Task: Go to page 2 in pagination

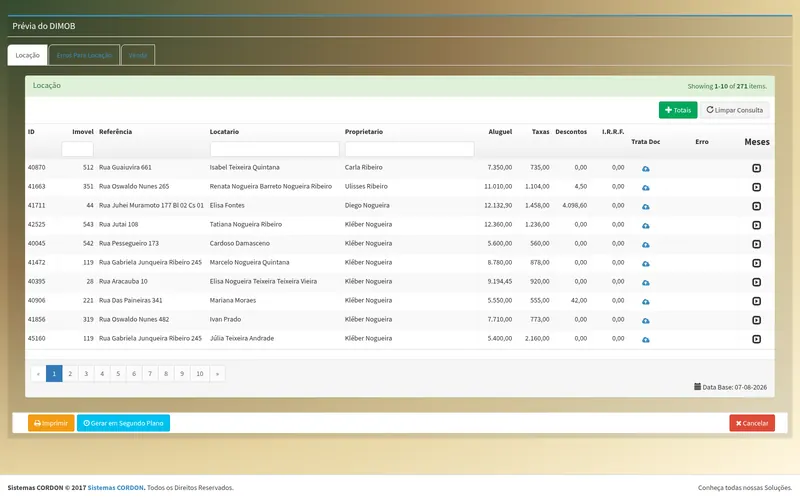Action: tap(70, 373)
